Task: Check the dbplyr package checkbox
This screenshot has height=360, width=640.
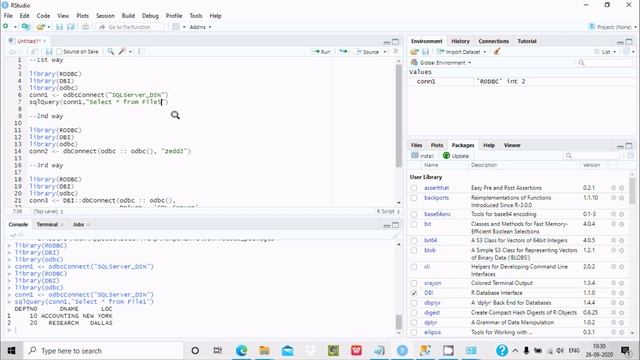Action: [414, 303]
